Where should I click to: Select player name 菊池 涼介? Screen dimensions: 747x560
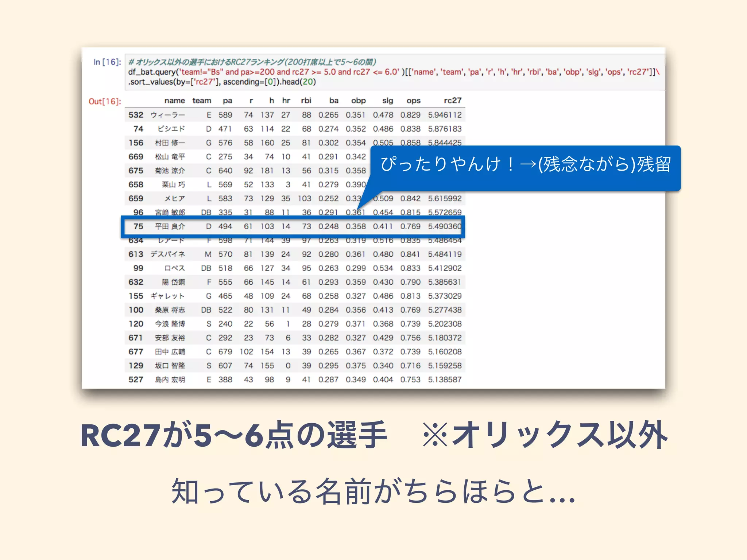point(170,171)
